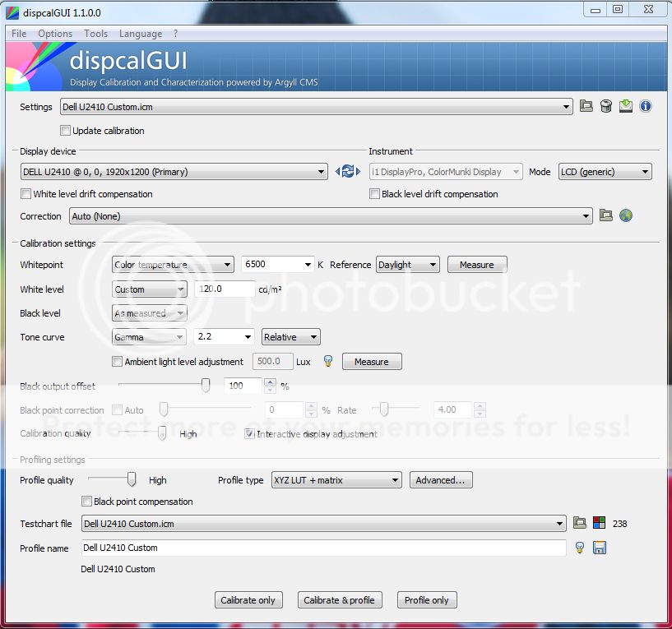This screenshot has width=672, height=629.
Task: Toggle Interactive display adjustment checkbox
Action: (x=249, y=433)
